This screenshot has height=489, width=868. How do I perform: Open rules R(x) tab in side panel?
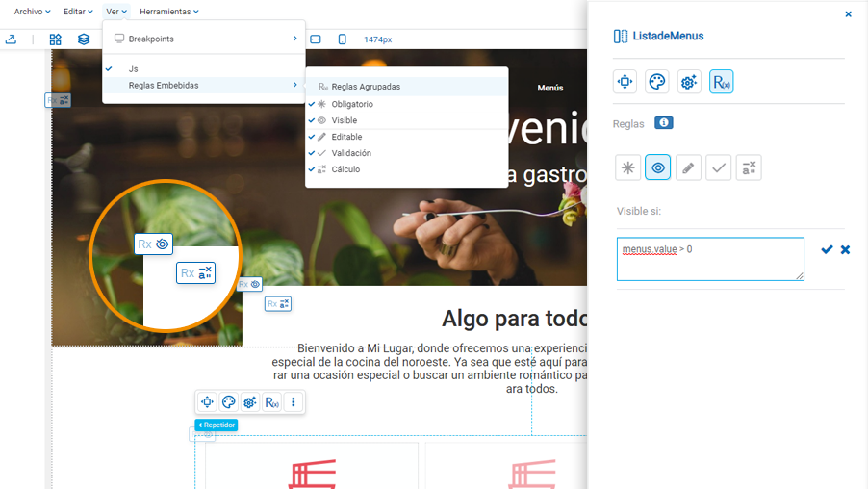[722, 82]
